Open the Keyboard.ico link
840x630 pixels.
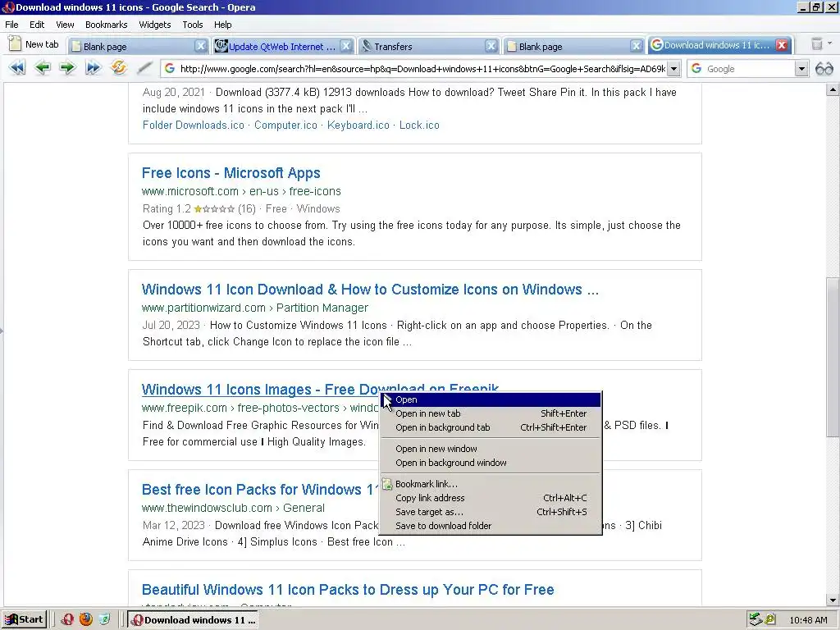coord(358,125)
